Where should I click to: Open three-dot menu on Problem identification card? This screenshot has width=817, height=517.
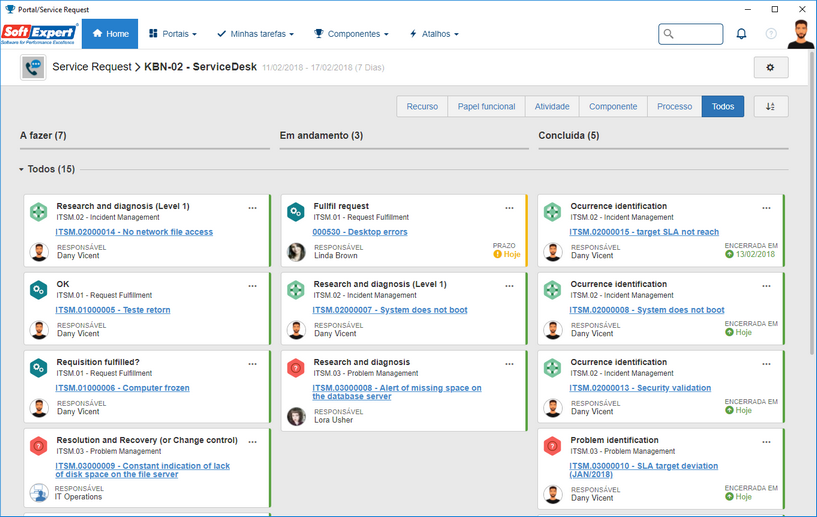(x=766, y=442)
